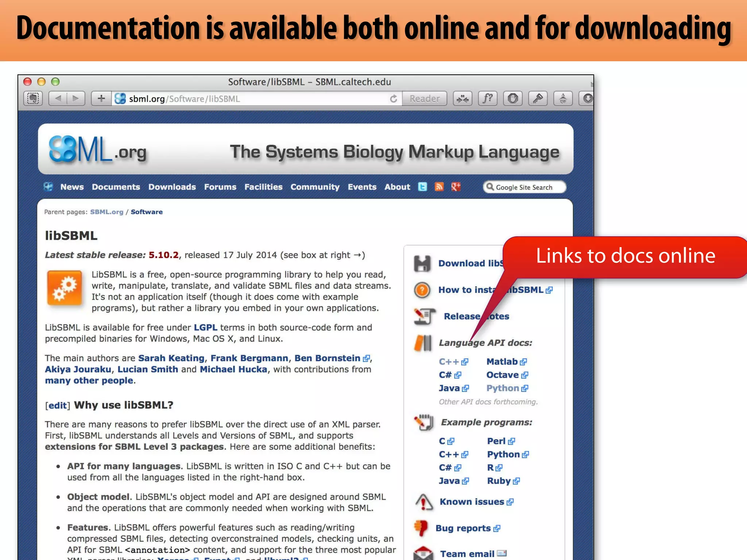The width and height of the screenshot is (747, 560).
Task: Open the LGPL license link
Action: 205,327
